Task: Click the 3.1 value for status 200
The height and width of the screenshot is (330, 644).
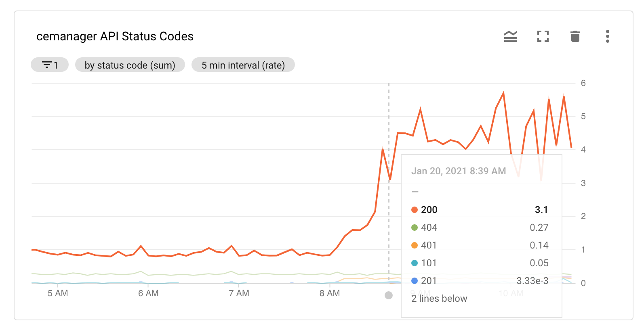Action: [x=540, y=209]
